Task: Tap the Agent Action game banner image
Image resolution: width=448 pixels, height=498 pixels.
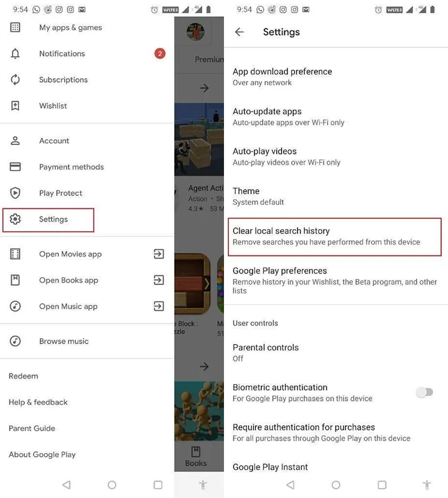Action: tap(199, 139)
